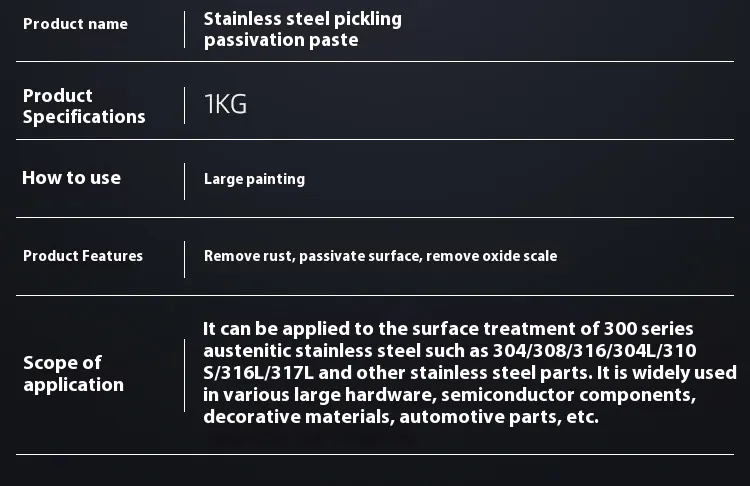This screenshot has width=750, height=486.
Task: Click the horizontal divider below the Product name row
Action: coord(375,62)
